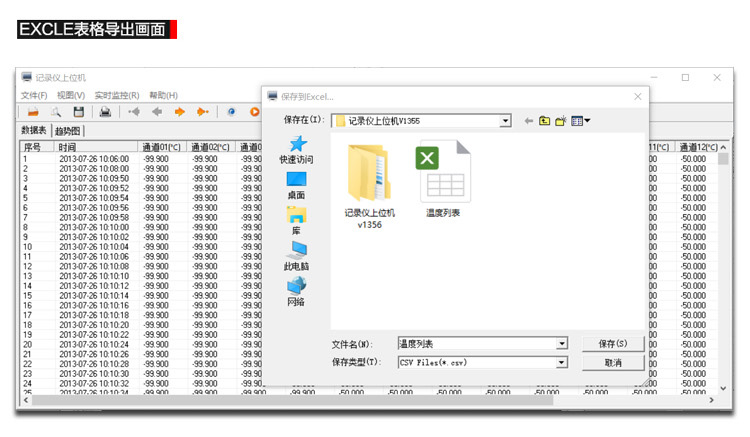
Task: Open the 文件名 dropdown list
Action: pos(562,344)
